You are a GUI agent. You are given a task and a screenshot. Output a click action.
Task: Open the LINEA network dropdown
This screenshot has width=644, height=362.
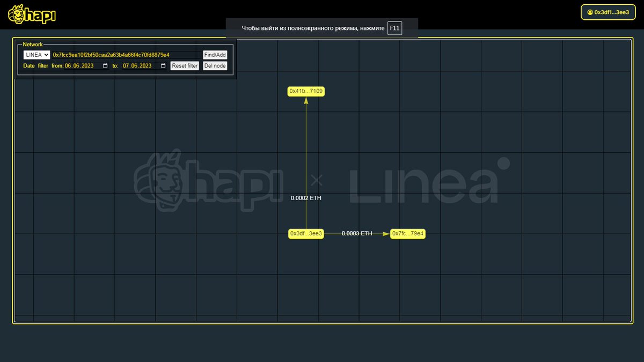(x=36, y=55)
